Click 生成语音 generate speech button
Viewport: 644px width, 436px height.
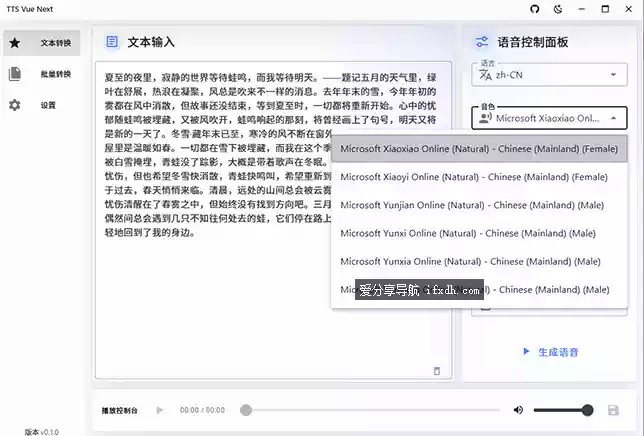(x=550, y=352)
